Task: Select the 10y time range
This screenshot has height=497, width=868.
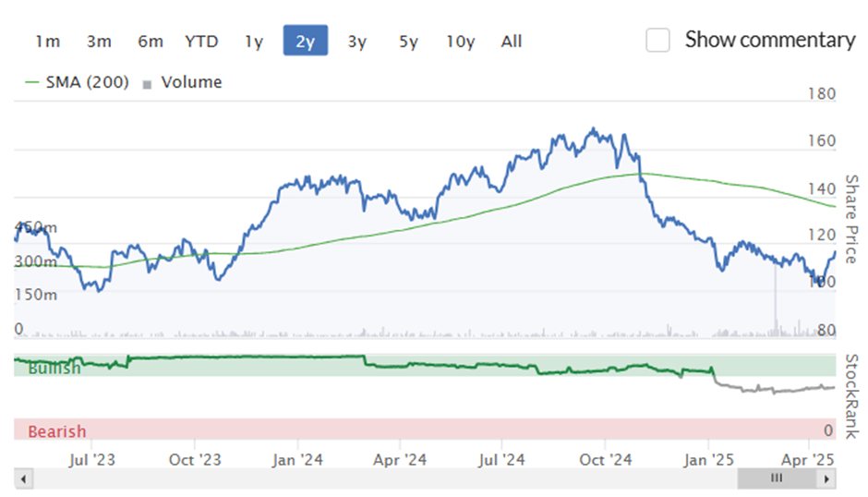Action: pyautogui.click(x=461, y=41)
